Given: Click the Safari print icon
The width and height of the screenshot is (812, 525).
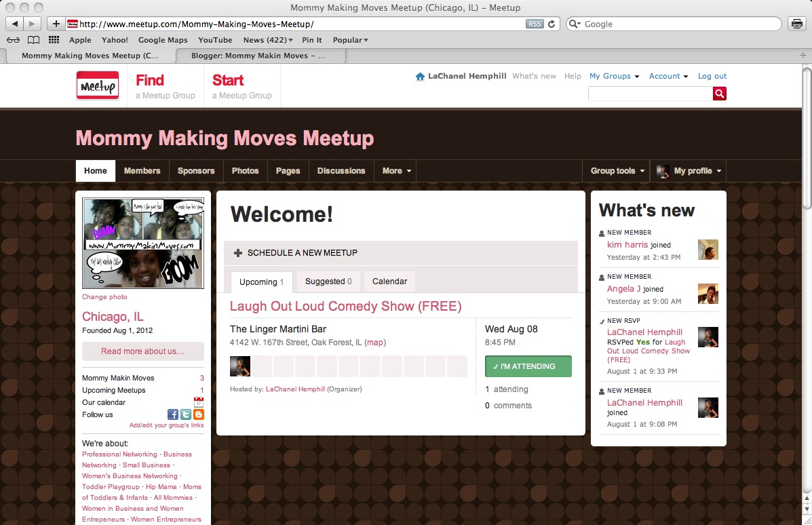Looking at the screenshot, I should click(x=796, y=24).
